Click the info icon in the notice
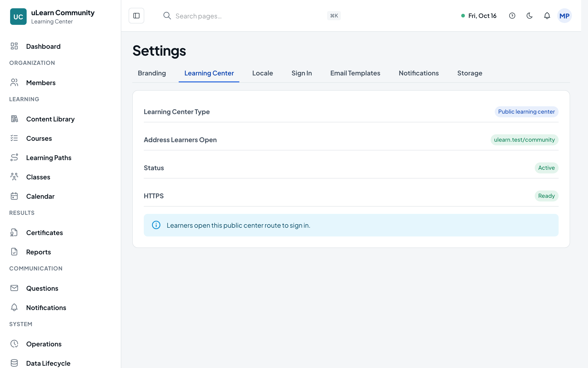Image resolution: width=588 pixels, height=368 pixels. [x=156, y=225]
